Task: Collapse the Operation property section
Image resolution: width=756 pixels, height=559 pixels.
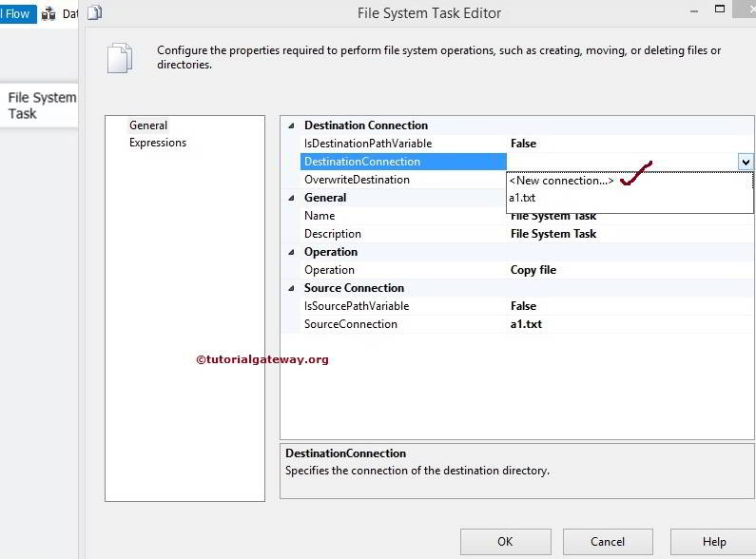Action: click(x=291, y=252)
